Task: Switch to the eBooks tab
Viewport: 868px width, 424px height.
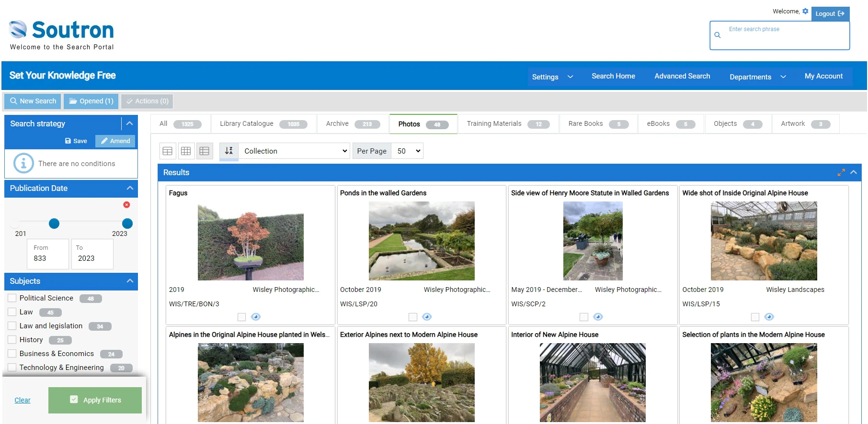Action: tap(671, 124)
